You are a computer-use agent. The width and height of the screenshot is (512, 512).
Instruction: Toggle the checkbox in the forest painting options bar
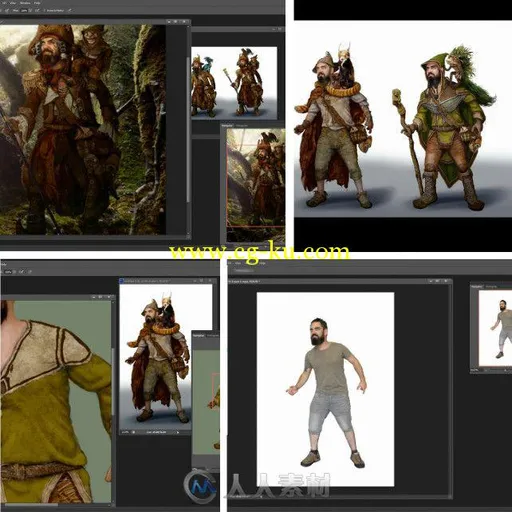pos(44,11)
